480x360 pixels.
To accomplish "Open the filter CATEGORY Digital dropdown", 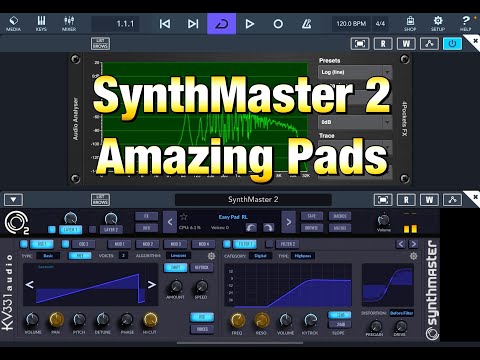I will coord(260,256).
